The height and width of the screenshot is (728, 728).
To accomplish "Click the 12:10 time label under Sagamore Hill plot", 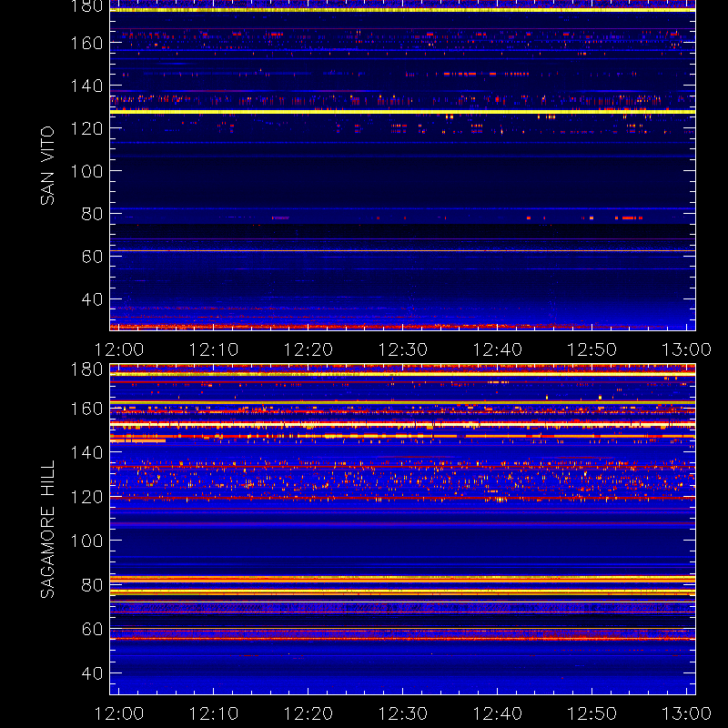I will click(214, 713).
